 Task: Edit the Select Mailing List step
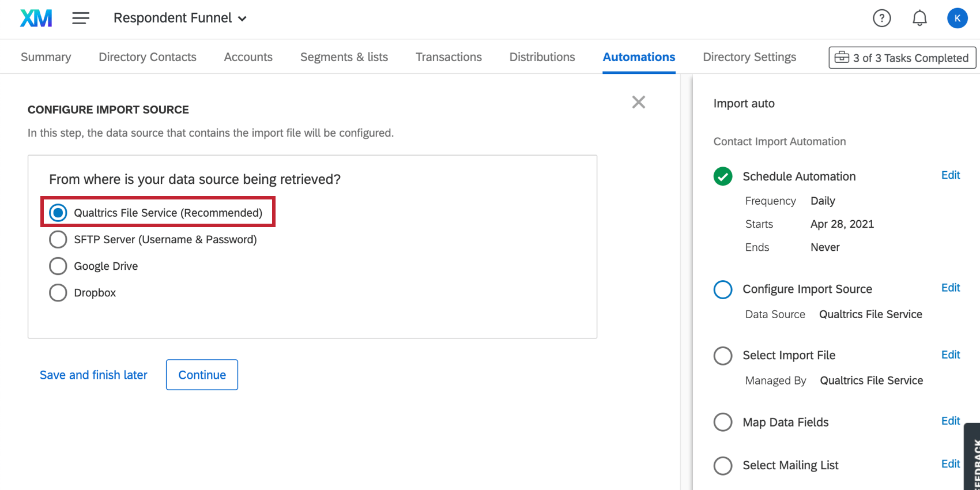951,464
